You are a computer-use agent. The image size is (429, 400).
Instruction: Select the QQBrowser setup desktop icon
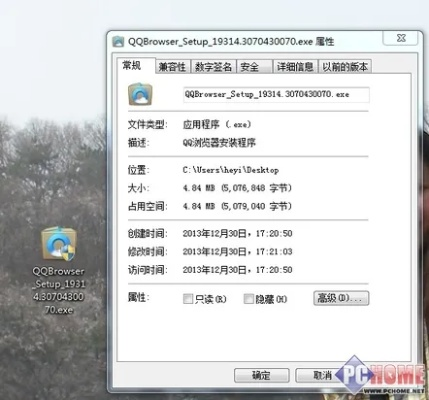pos(59,244)
